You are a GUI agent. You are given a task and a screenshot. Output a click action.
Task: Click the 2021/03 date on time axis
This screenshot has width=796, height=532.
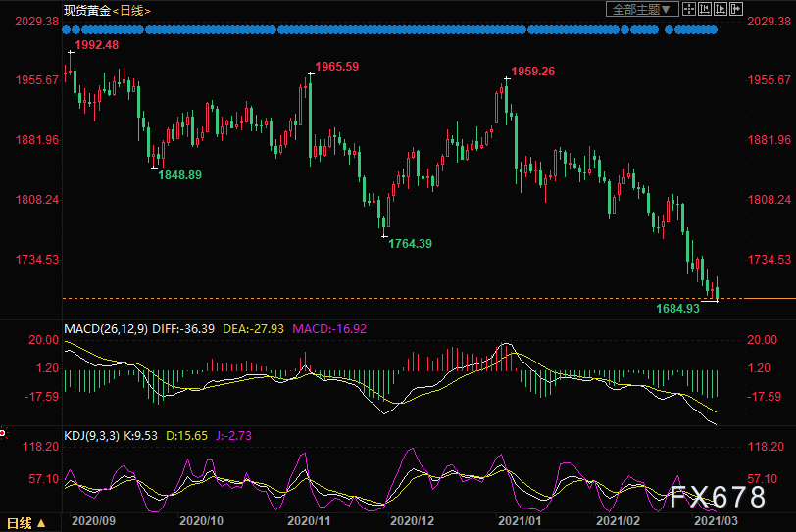(x=717, y=521)
